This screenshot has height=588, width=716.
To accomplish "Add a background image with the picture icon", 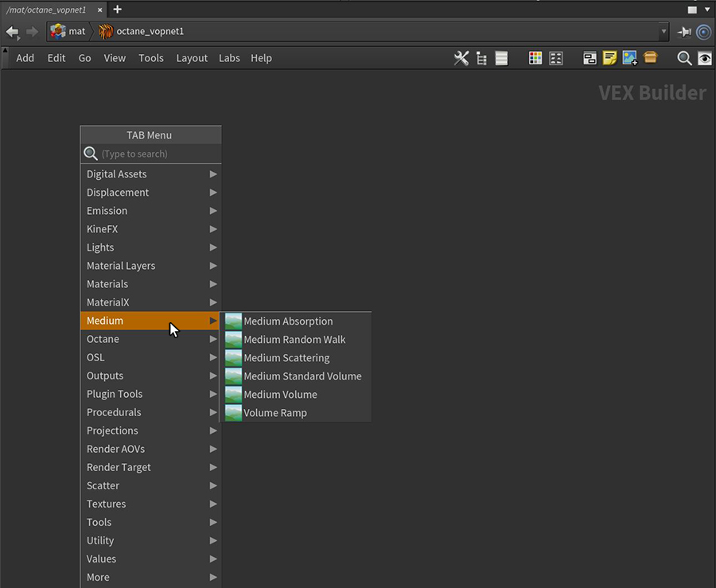I will 630,58.
